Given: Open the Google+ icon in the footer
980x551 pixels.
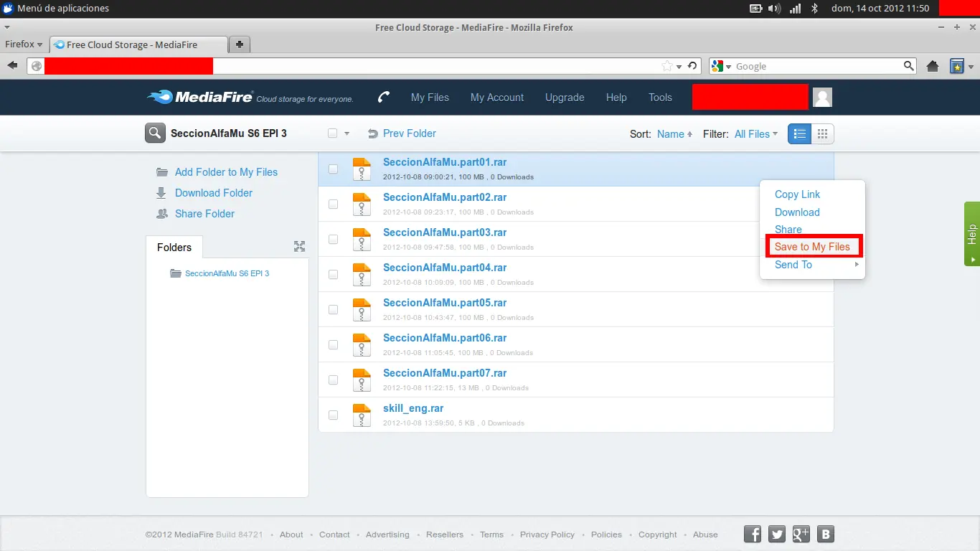Looking at the screenshot, I should click(801, 534).
